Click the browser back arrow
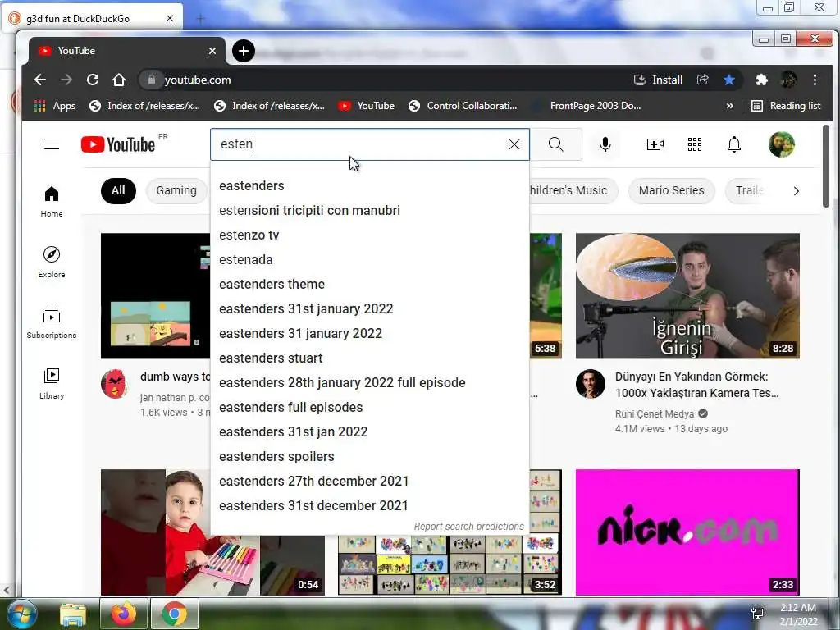 40,80
